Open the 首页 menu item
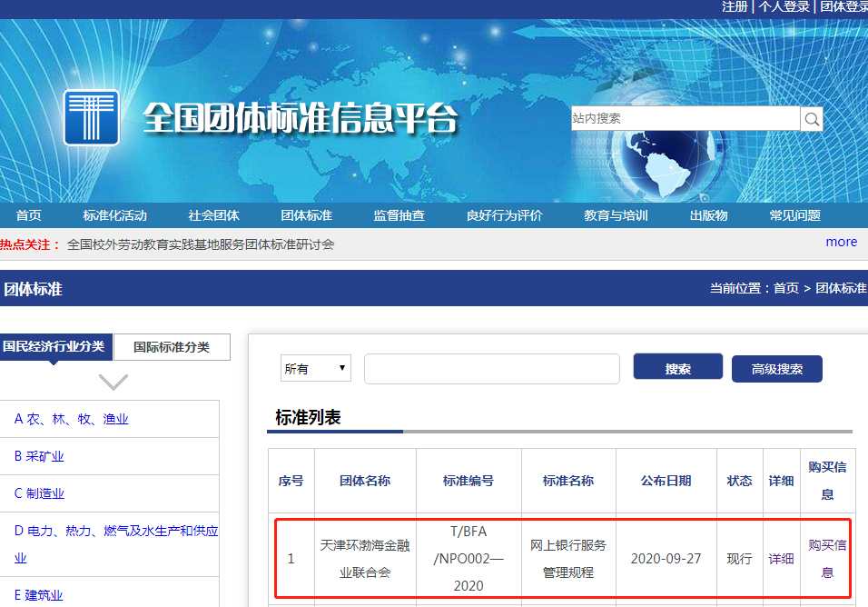This screenshot has width=868, height=607. click(28, 215)
